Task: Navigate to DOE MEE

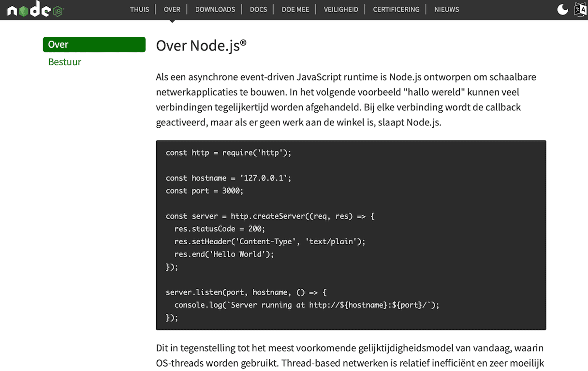Action: 295,10
